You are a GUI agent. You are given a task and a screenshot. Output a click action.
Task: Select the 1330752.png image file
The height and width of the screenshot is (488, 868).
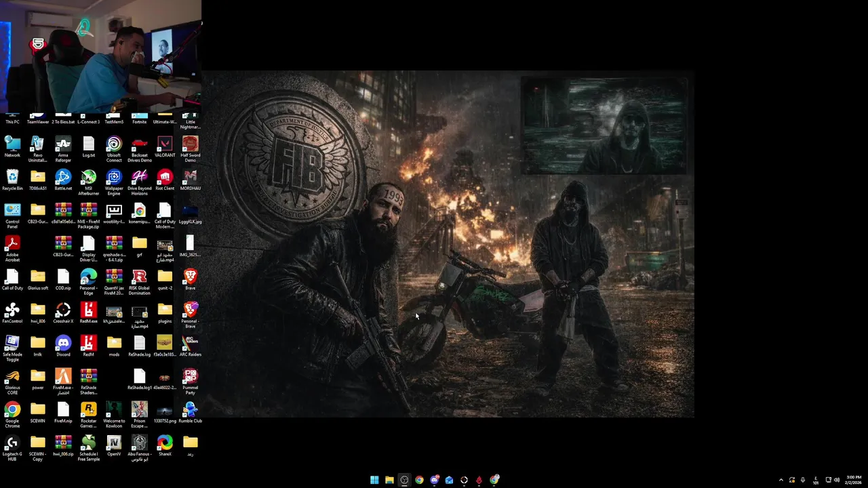(x=165, y=413)
